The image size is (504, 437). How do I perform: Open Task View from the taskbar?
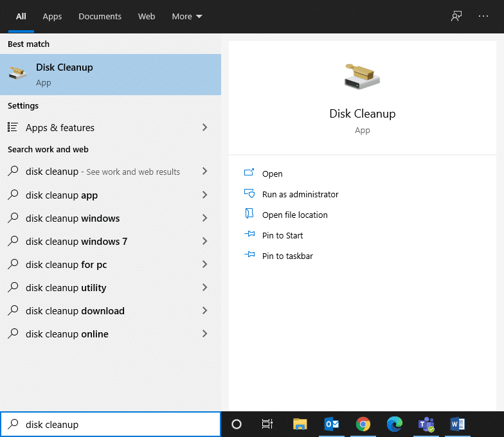coord(267,424)
